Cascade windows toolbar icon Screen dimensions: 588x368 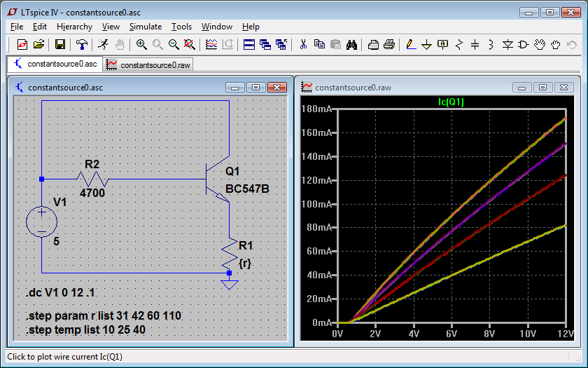tap(265, 45)
